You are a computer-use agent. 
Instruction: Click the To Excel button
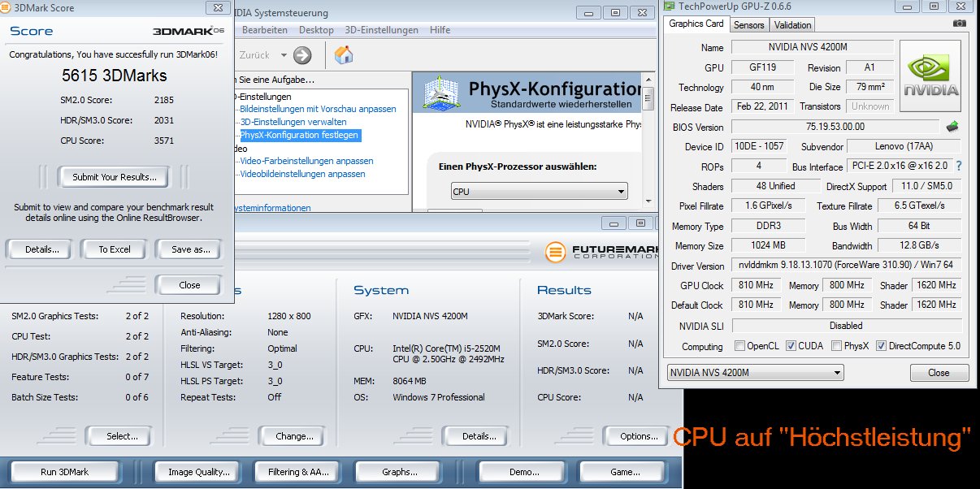click(x=115, y=249)
